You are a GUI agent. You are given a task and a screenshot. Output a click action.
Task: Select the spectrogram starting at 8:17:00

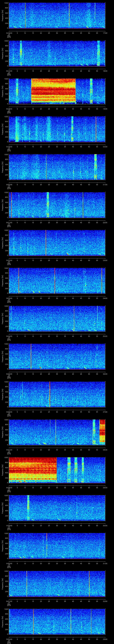point(57,53)
